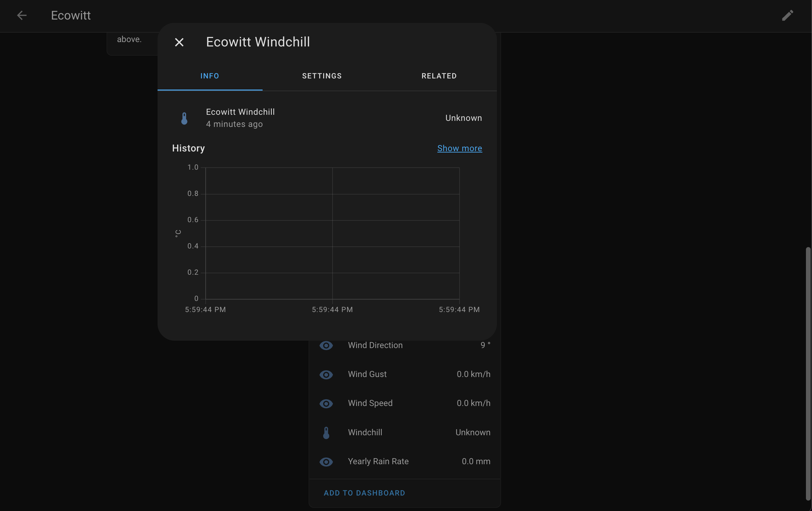The image size is (812, 511).
Task: Click the Show more history link
Action: coord(459,148)
